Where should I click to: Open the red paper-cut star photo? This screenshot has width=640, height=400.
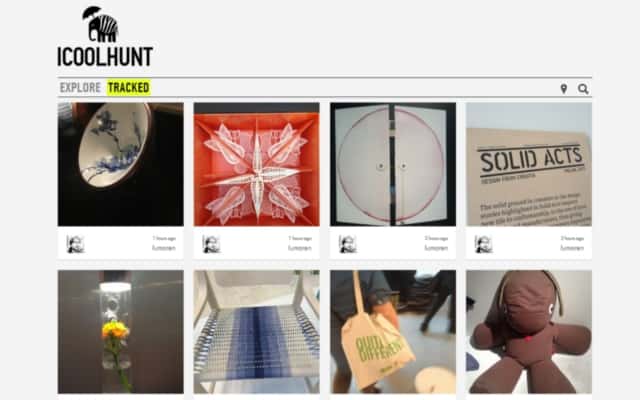coord(257,164)
